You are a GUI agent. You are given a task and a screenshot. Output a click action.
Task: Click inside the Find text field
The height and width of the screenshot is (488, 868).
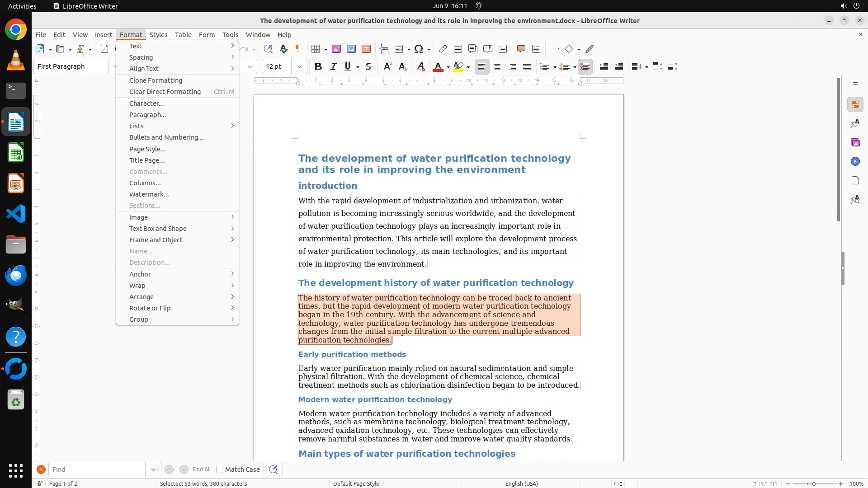coord(97,469)
